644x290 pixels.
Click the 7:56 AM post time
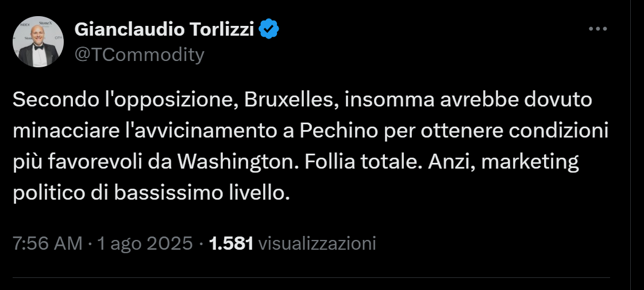coord(48,243)
